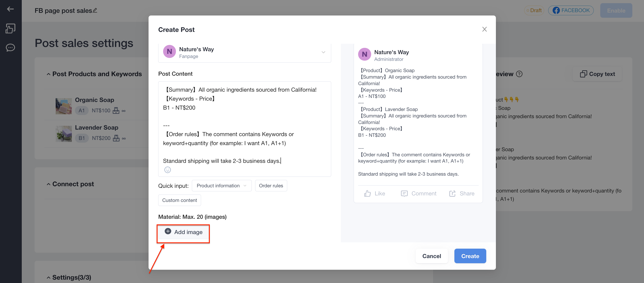Click the back arrow in the sidebar
Viewport: 644px width, 283px height.
(10, 9)
